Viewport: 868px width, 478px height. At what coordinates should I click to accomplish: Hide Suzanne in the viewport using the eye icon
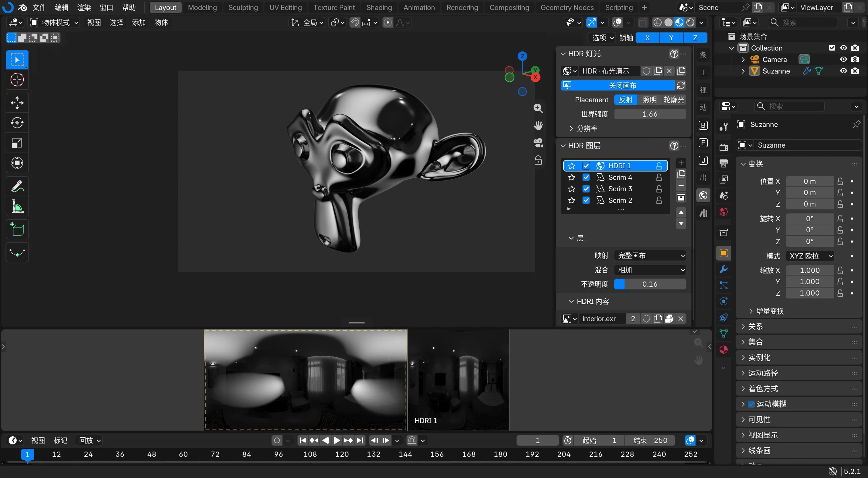[843, 71]
